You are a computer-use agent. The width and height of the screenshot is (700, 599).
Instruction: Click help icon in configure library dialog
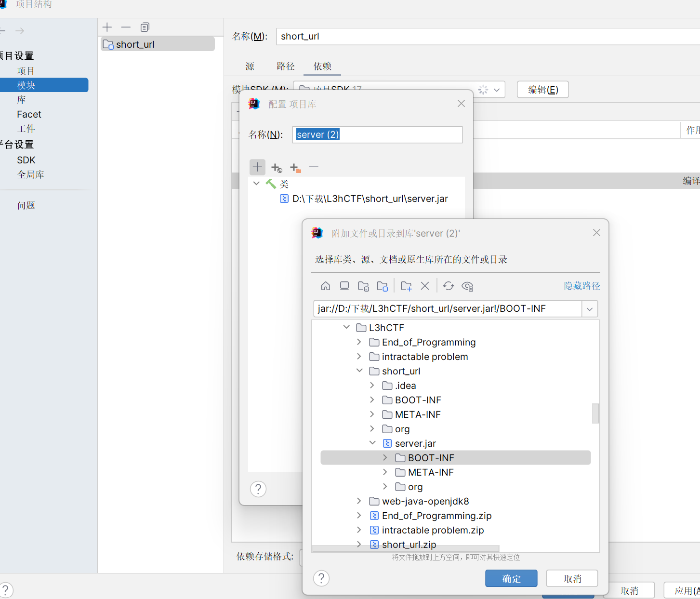pos(258,489)
